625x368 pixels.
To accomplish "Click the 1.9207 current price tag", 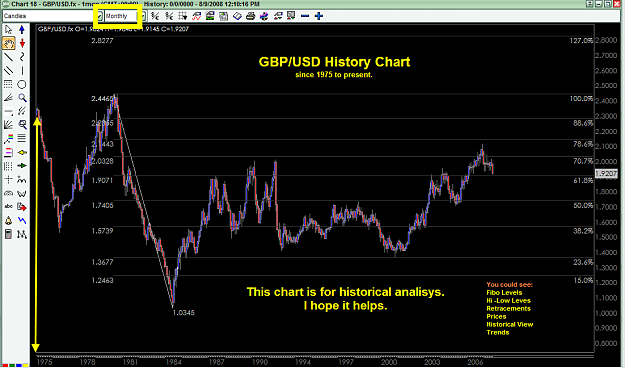I will pos(606,174).
